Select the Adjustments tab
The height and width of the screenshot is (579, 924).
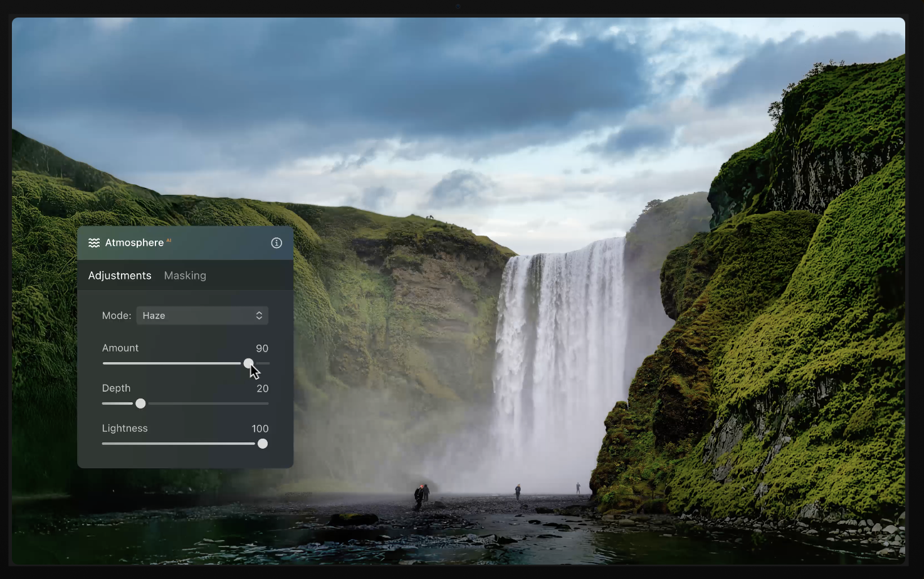120,276
